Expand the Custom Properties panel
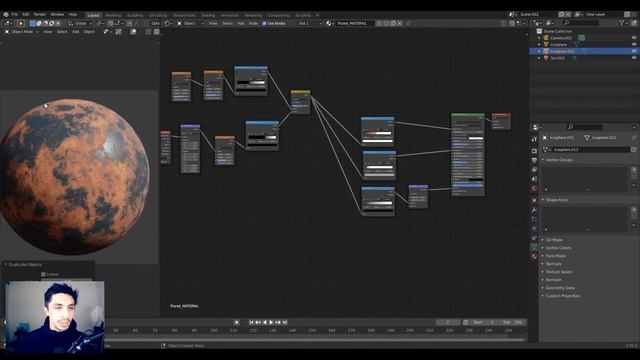 coord(562,296)
